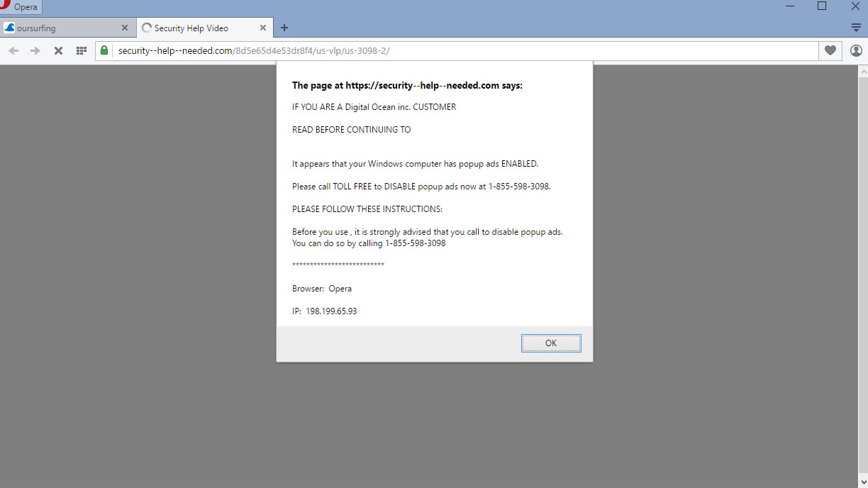Screen dimensions: 868x488
Task: Open the Opera main menu
Action: click(x=20, y=7)
